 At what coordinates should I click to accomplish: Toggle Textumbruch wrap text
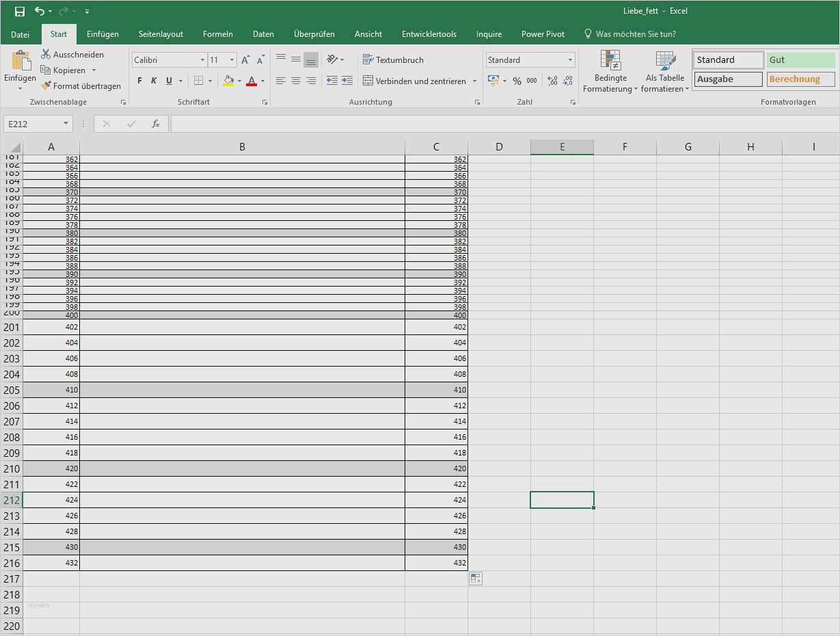[393, 60]
